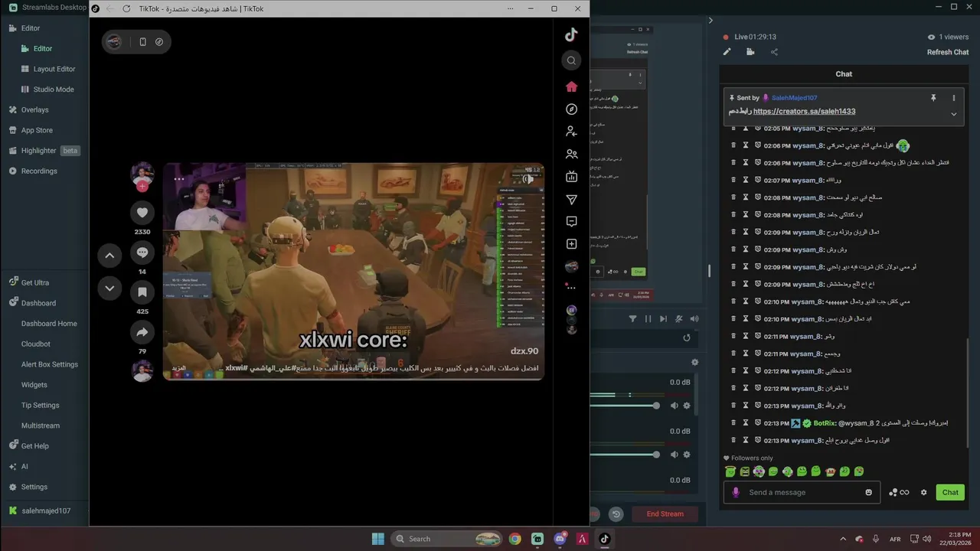Open emoji picker in message box

(868, 492)
